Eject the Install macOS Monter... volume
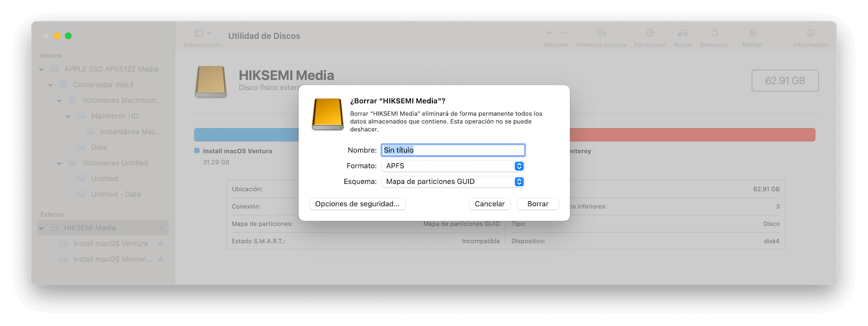 (x=161, y=259)
